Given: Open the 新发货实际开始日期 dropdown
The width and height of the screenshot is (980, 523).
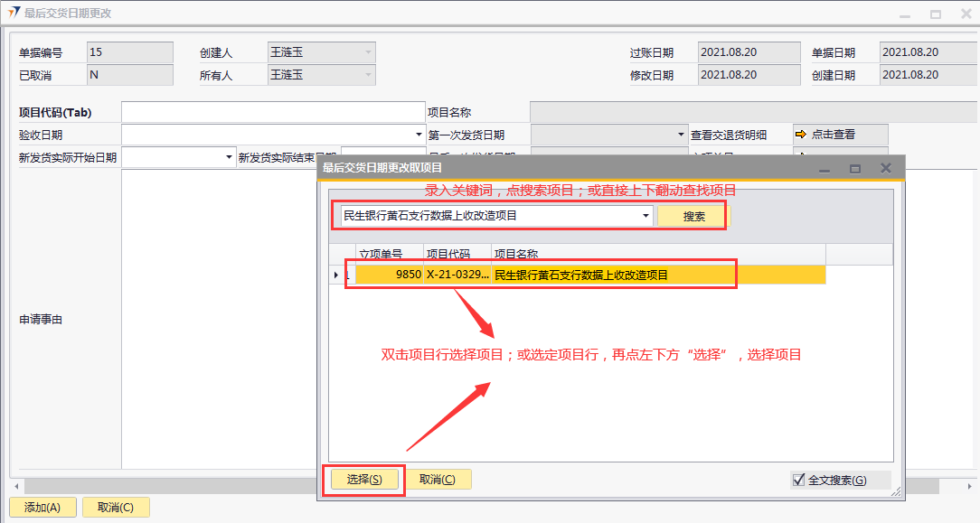Looking at the screenshot, I should pyautogui.click(x=229, y=157).
